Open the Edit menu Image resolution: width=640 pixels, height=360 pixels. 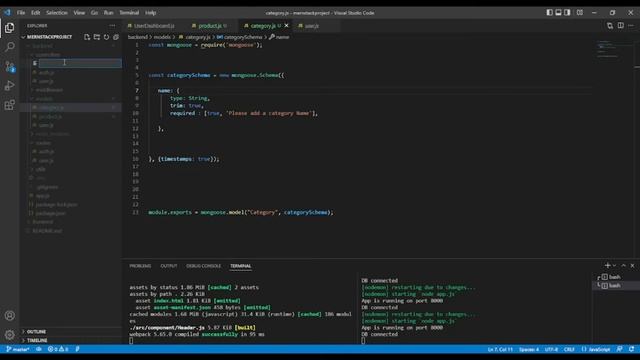click(x=36, y=13)
